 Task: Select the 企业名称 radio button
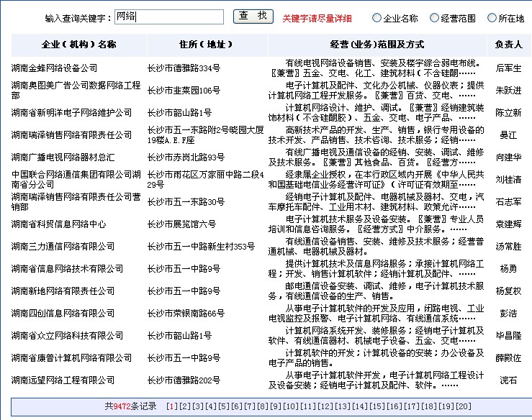coord(377,18)
